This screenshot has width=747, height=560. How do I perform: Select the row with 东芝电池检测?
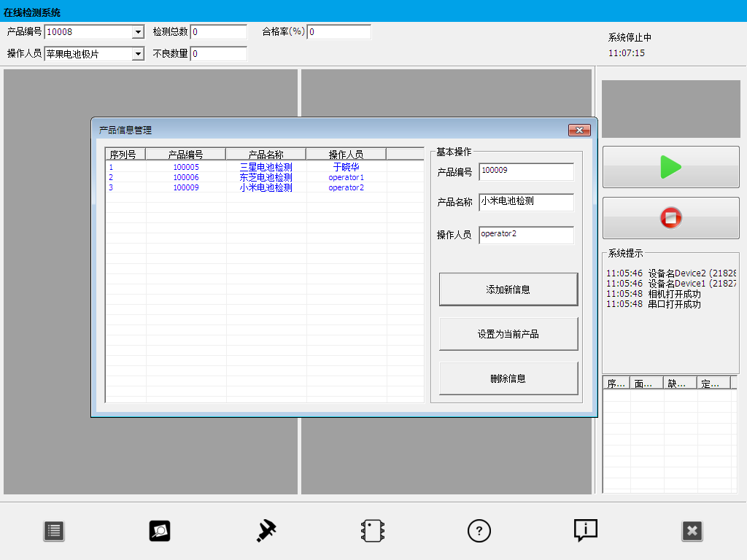pyautogui.click(x=266, y=177)
